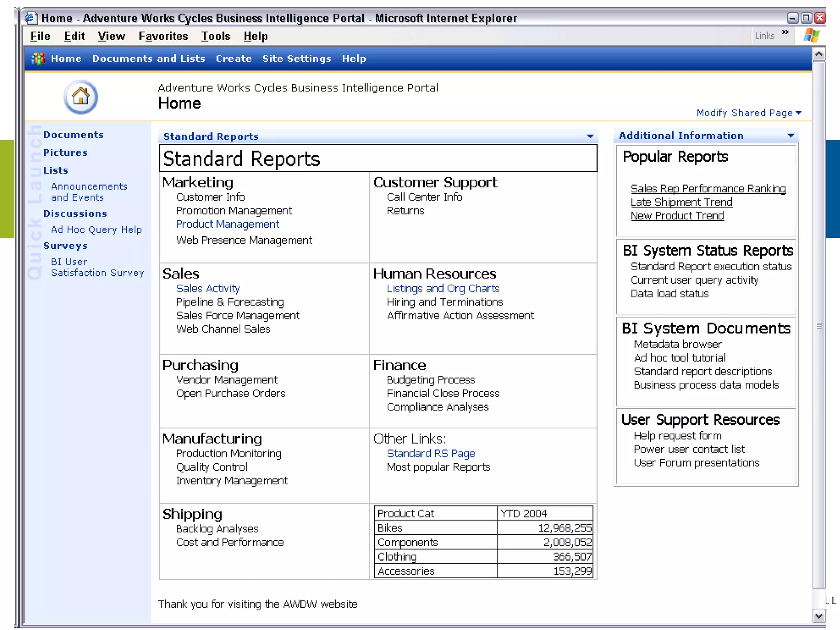Click scrollbar down arrow button
The width and height of the screenshot is (840, 630).
pos(819,616)
